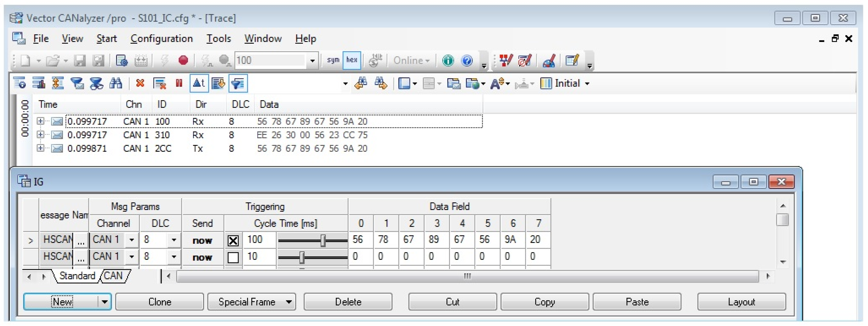Click the expand/collapse rows arrows icon
Viewport: 868px width, 326px height.
(58, 83)
